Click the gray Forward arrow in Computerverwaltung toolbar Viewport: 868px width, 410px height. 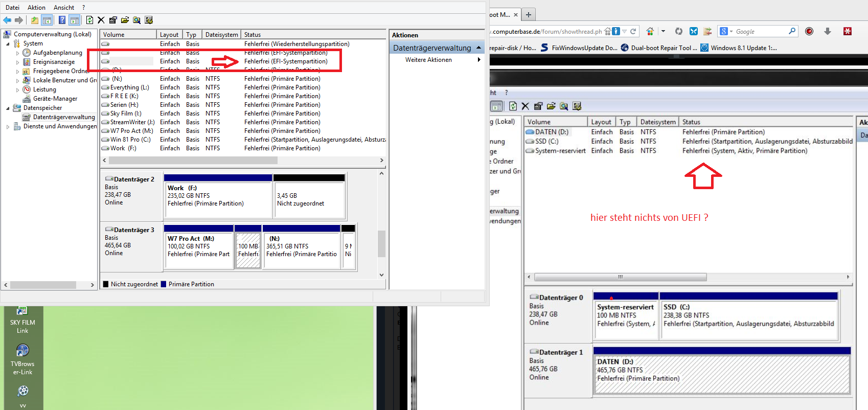(19, 20)
